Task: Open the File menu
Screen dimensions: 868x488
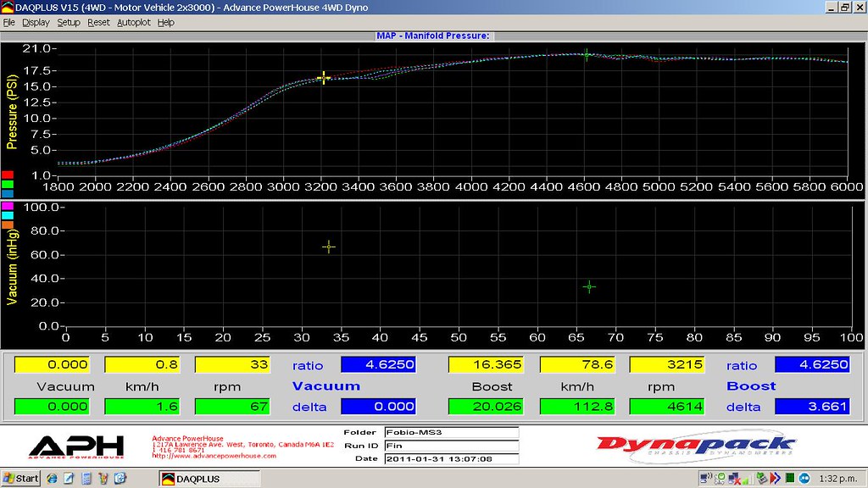Action: (9, 22)
